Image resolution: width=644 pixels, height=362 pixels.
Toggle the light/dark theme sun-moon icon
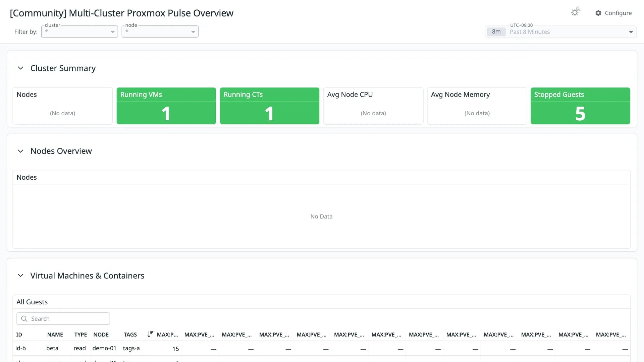(x=576, y=12)
